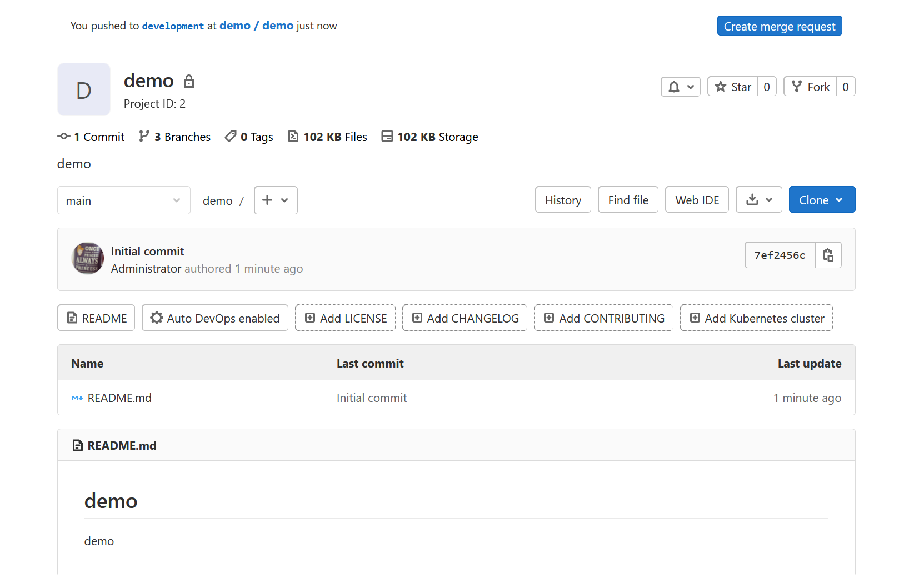This screenshot has width=914, height=588.
Task: Open the main branch selector
Action: [x=123, y=200]
